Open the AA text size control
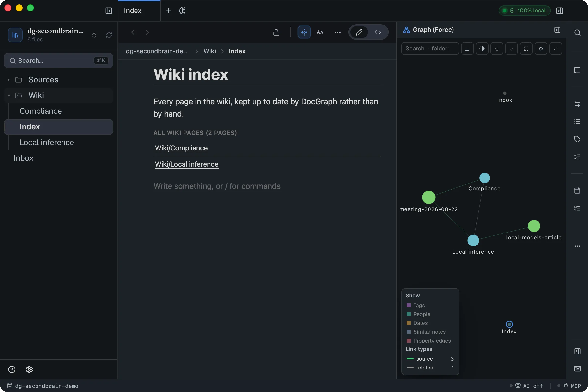 point(320,32)
